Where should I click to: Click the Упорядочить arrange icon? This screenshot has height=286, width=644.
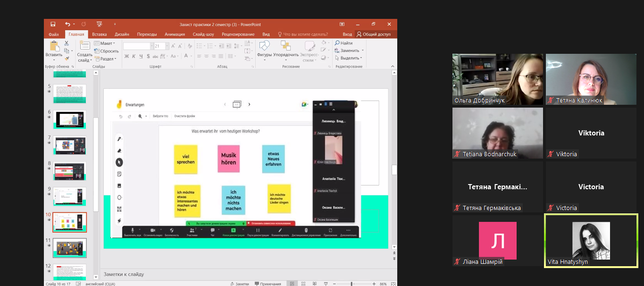click(285, 47)
